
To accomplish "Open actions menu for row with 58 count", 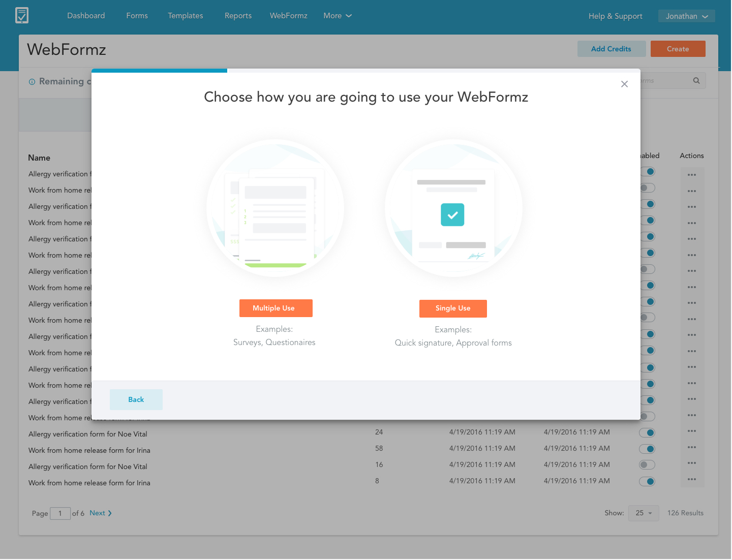I will (691, 448).
